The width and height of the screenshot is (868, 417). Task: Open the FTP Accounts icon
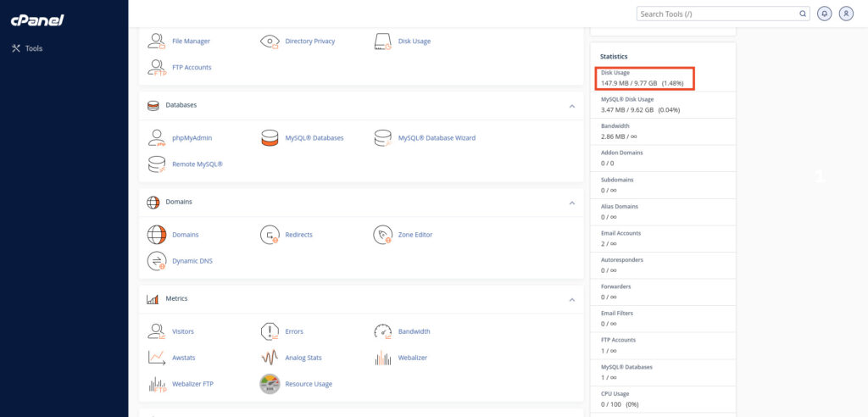(x=157, y=67)
